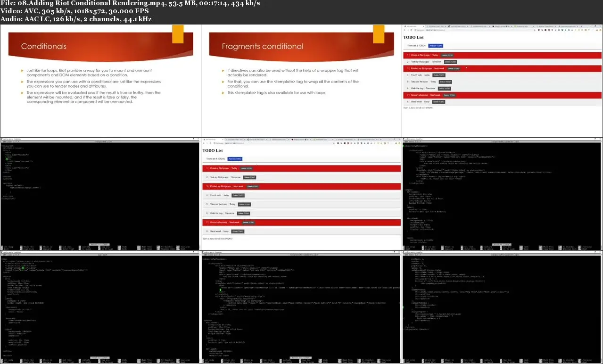The height and width of the screenshot is (364, 603).
Task: Delete 'Walk the dog' in fifth frame
Action: pyautogui.click(x=244, y=213)
